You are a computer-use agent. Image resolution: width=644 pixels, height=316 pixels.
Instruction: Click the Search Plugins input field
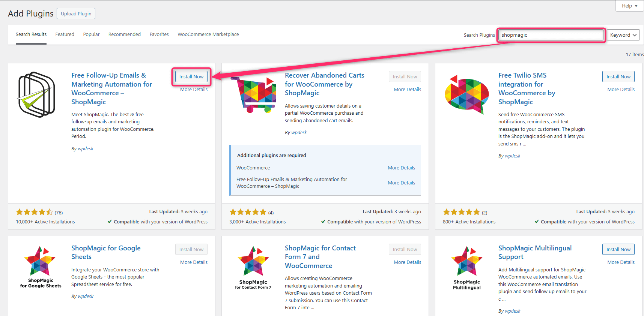551,35
